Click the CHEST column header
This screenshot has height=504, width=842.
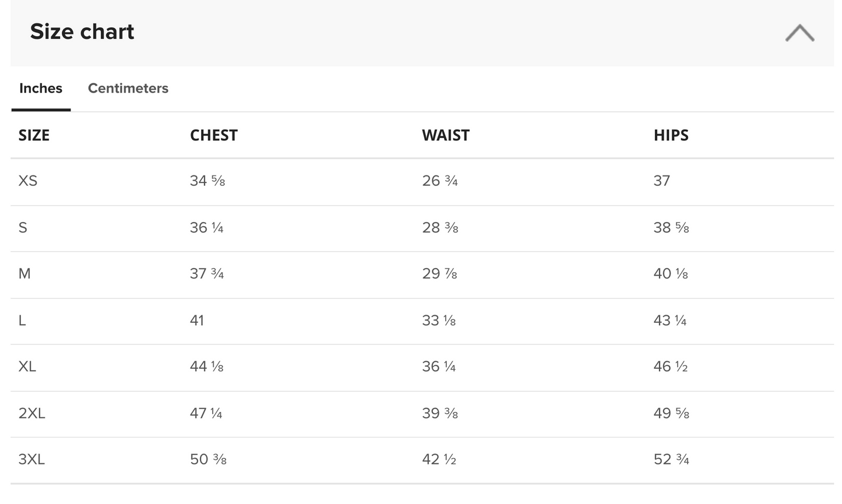214,135
